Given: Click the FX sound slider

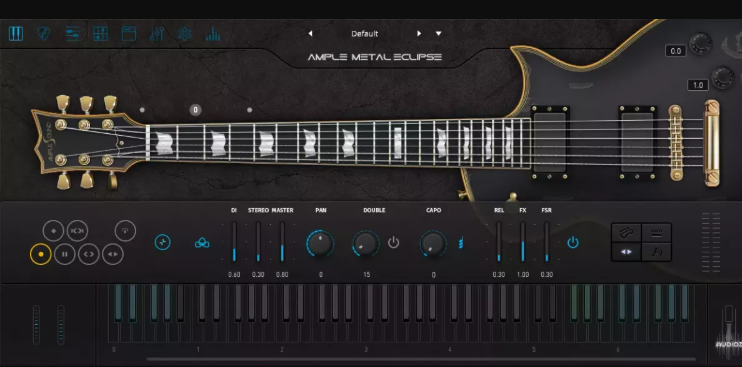Looking at the screenshot, I should (x=522, y=242).
